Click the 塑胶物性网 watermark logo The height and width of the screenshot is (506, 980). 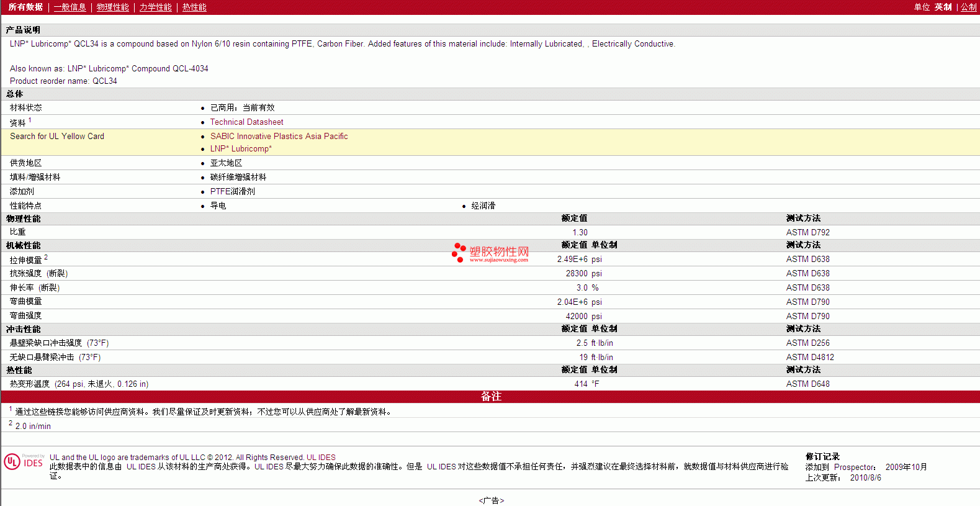[491, 253]
